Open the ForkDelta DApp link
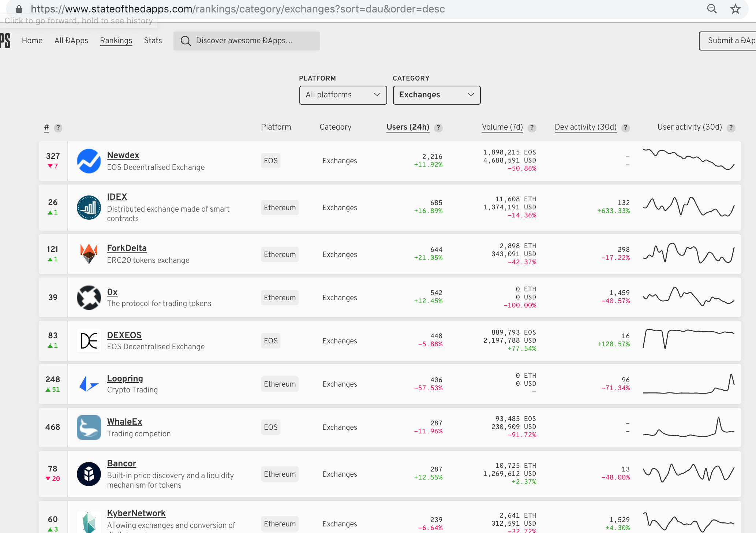 (x=127, y=248)
